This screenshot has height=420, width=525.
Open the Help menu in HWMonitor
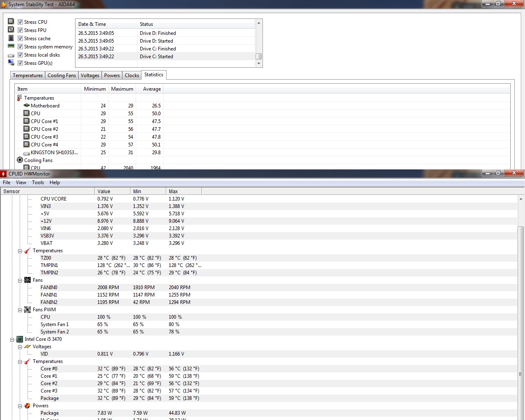(55, 183)
